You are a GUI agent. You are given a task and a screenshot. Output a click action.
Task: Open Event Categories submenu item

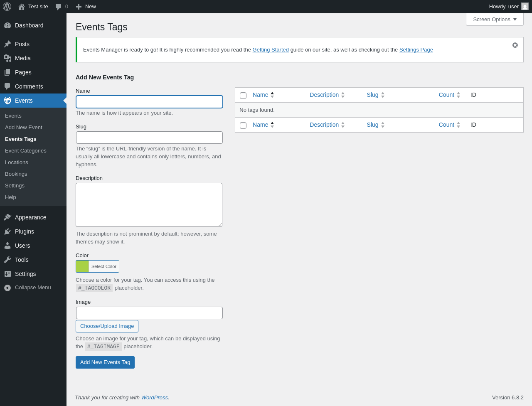(26, 151)
